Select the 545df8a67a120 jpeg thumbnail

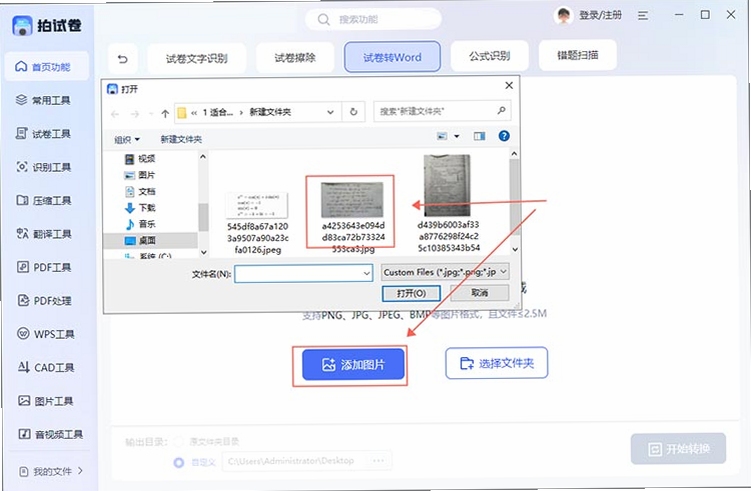pyautogui.click(x=257, y=205)
